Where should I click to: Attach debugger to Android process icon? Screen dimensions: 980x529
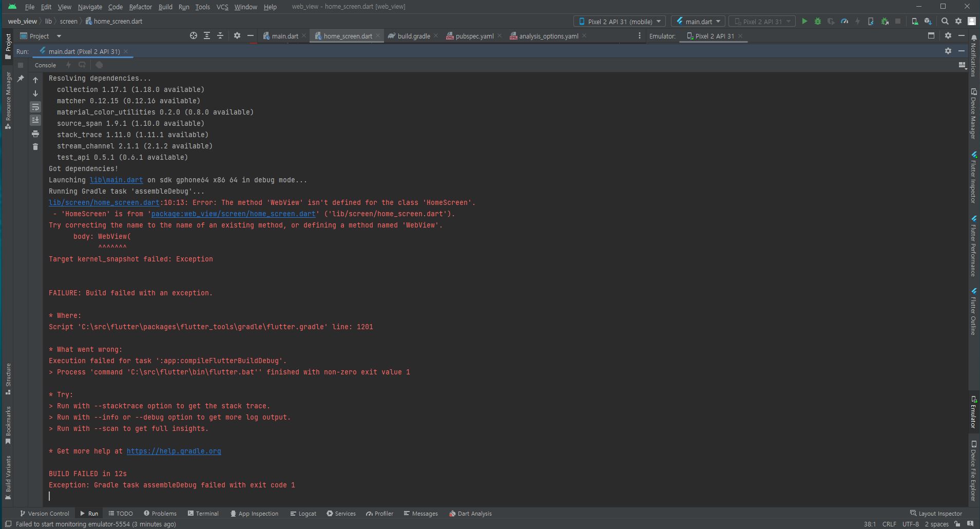[x=885, y=22]
